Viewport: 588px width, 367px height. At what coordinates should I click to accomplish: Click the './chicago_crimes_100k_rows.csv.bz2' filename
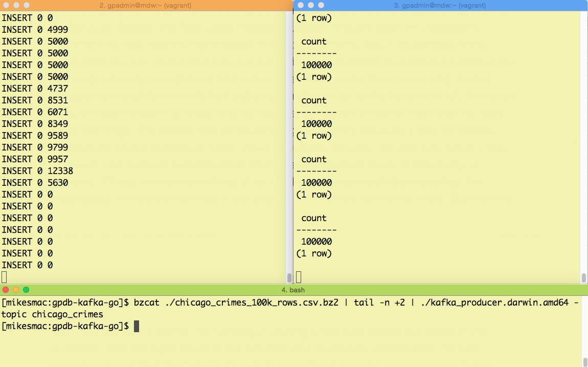tap(252, 303)
